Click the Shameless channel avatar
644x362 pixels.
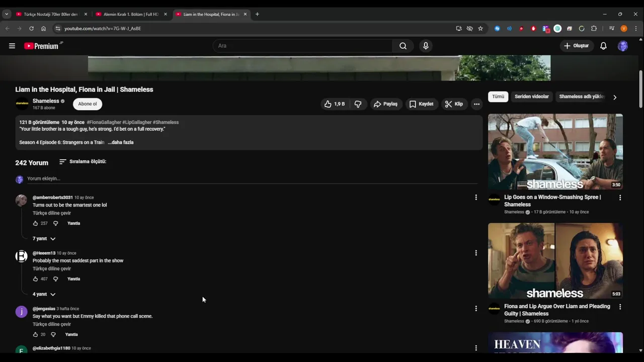[x=22, y=104]
